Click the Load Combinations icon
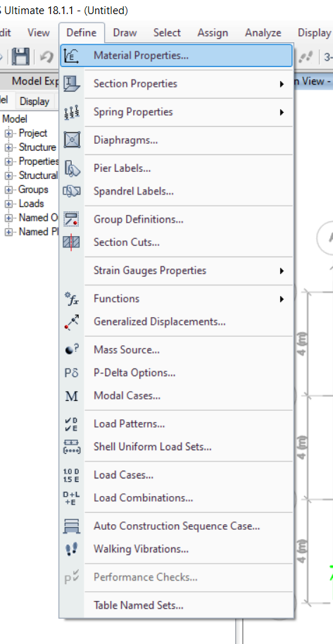The image size is (333, 644). point(72,497)
